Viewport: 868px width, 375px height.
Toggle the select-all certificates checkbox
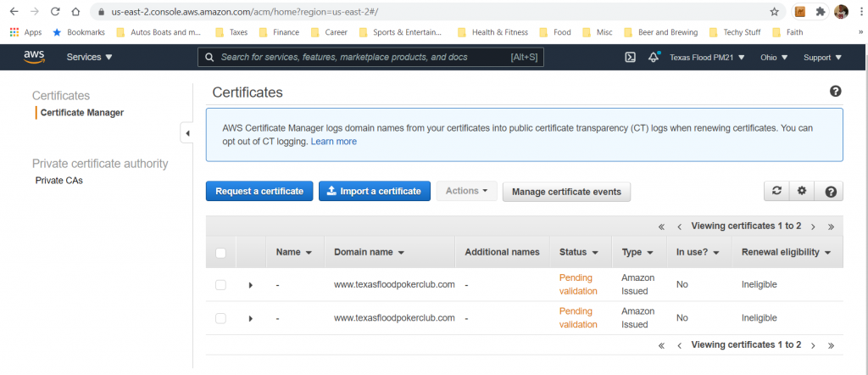[220, 252]
